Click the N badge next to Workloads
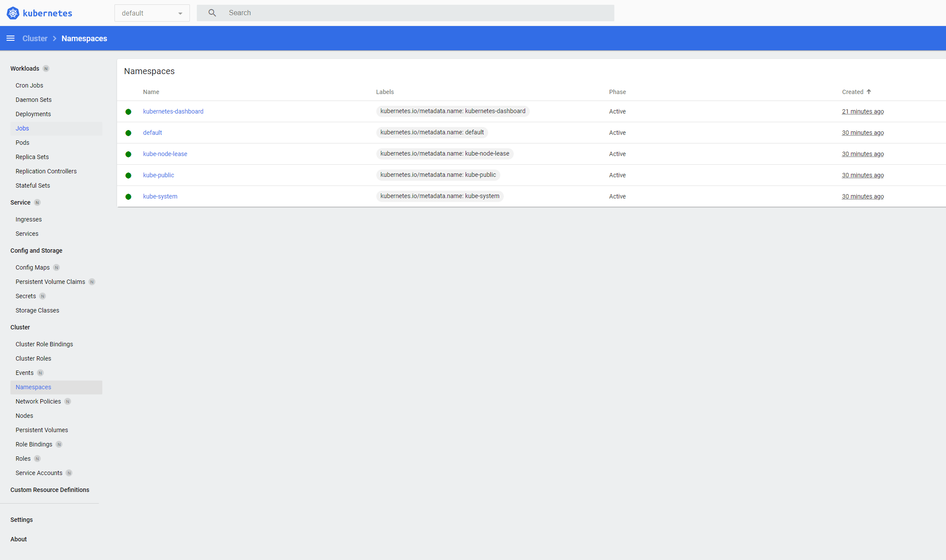The image size is (946, 560). click(46, 69)
